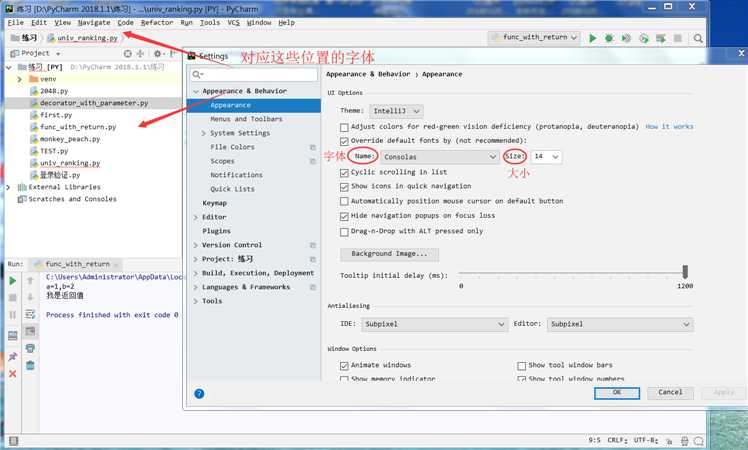
Task: Toggle Cyclic scrolling in list
Action: tap(344, 173)
